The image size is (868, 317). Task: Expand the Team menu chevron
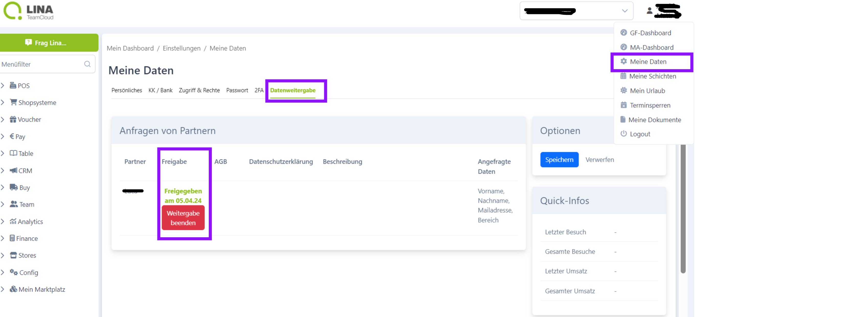coord(3,204)
